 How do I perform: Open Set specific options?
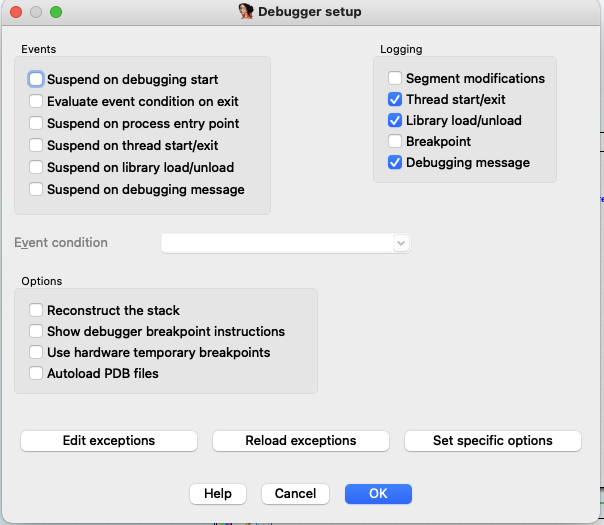(x=493, y=441)
